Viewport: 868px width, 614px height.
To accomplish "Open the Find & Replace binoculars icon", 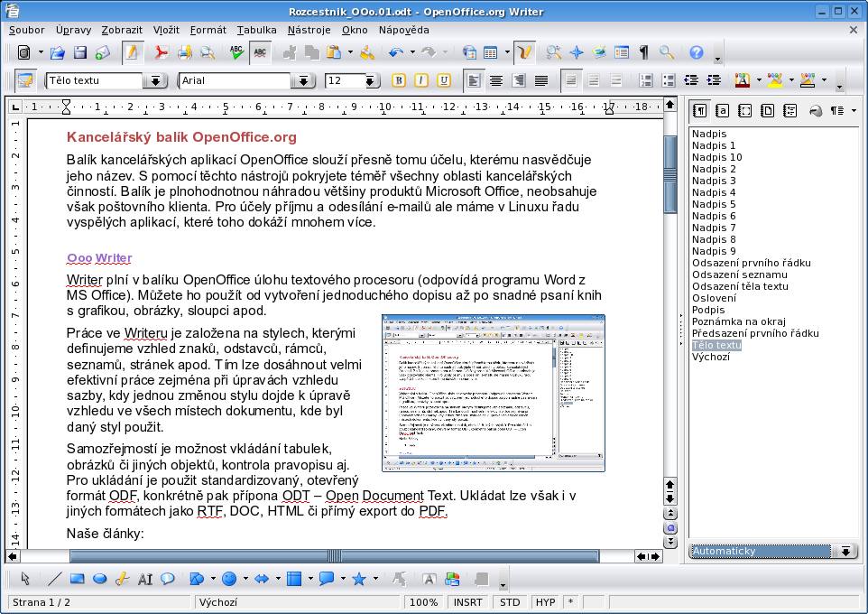I will 553,52.
